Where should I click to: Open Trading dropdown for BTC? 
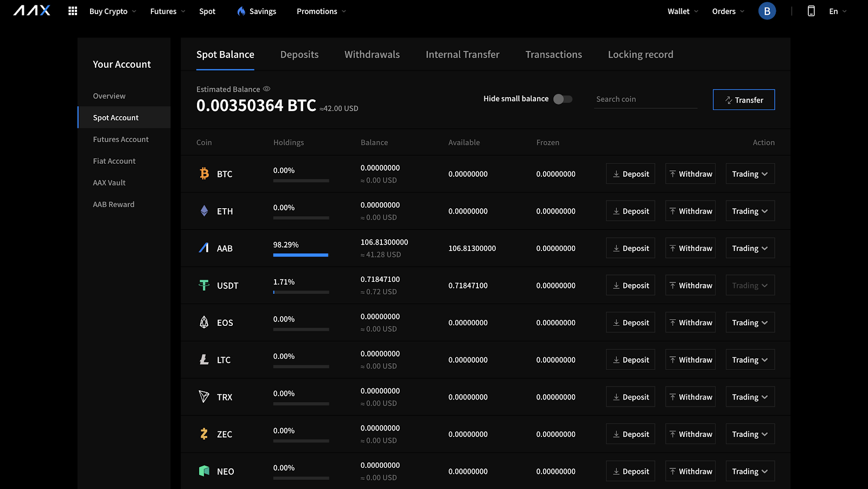tap(750, 173)
